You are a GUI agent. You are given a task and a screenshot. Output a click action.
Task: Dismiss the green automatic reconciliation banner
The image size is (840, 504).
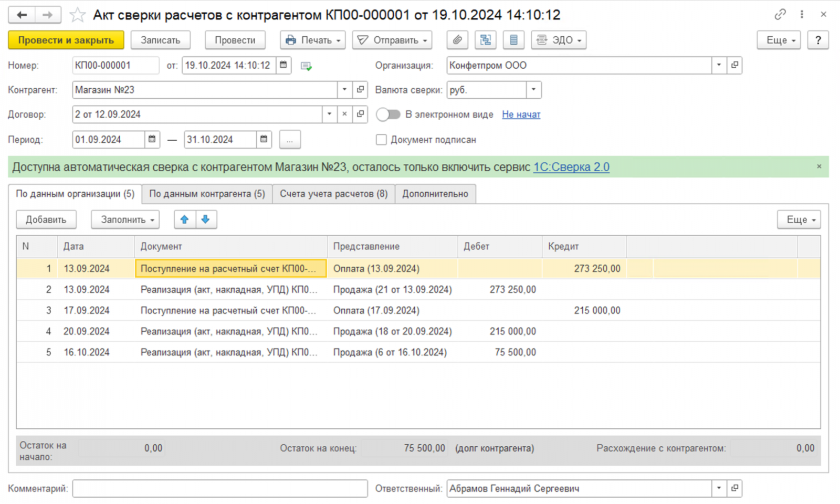tap(819, 166)
